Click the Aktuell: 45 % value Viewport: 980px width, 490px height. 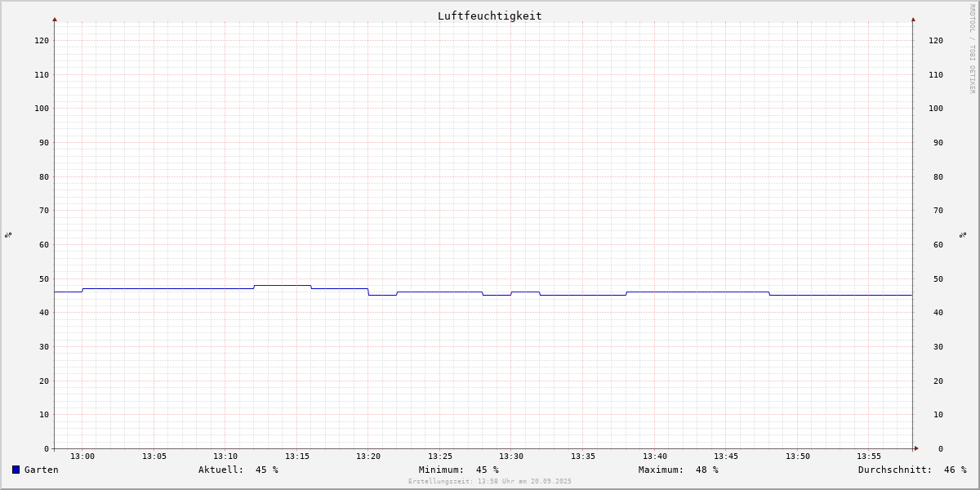coord(238,470)
